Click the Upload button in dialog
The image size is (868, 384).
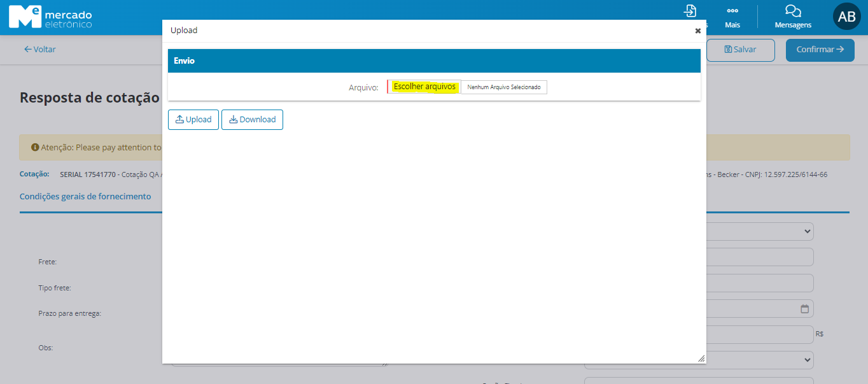coord(193,120)
